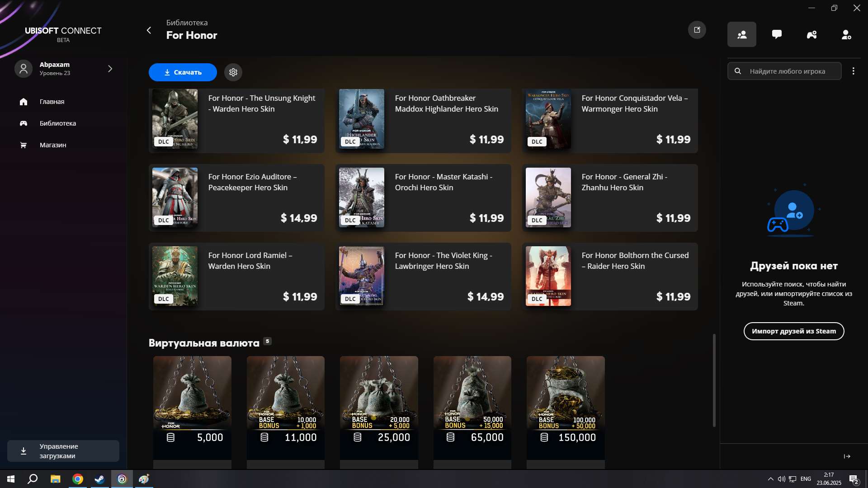The image size is (868, 488).
Task: Open the Магазин shopping cart icon
Action: click(x=23, y=145)
